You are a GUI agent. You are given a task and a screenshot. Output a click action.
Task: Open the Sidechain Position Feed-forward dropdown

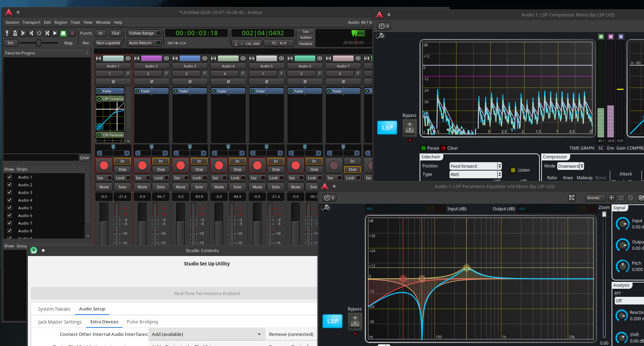(475, 166)
